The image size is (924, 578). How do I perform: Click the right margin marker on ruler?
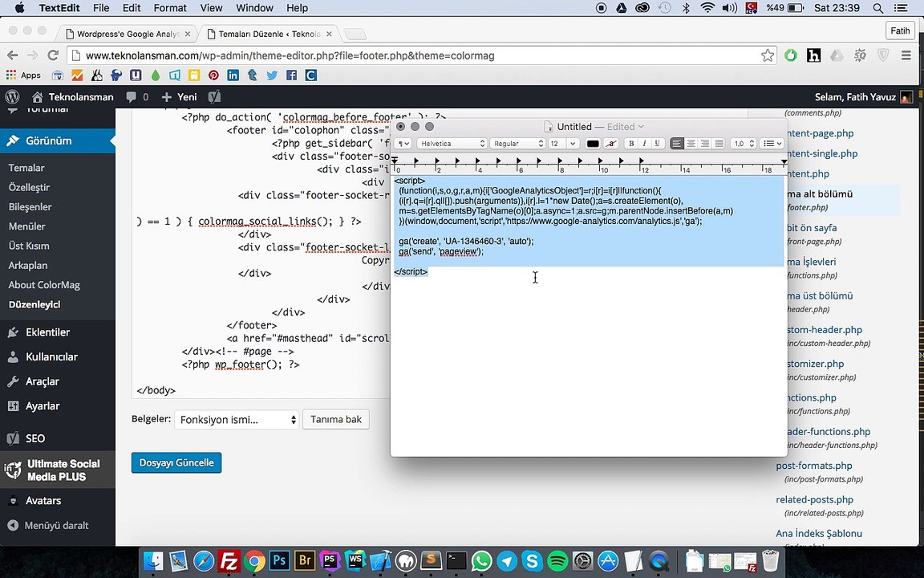click(x=784, y=161)
